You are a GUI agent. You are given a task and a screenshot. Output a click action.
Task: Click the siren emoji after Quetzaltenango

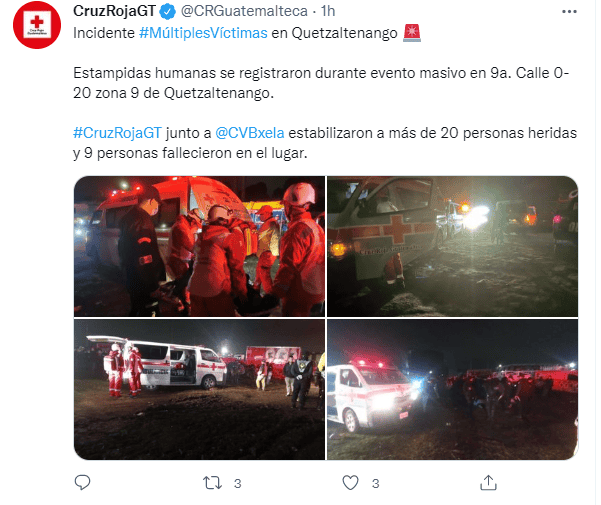click(x=412, y=33)
